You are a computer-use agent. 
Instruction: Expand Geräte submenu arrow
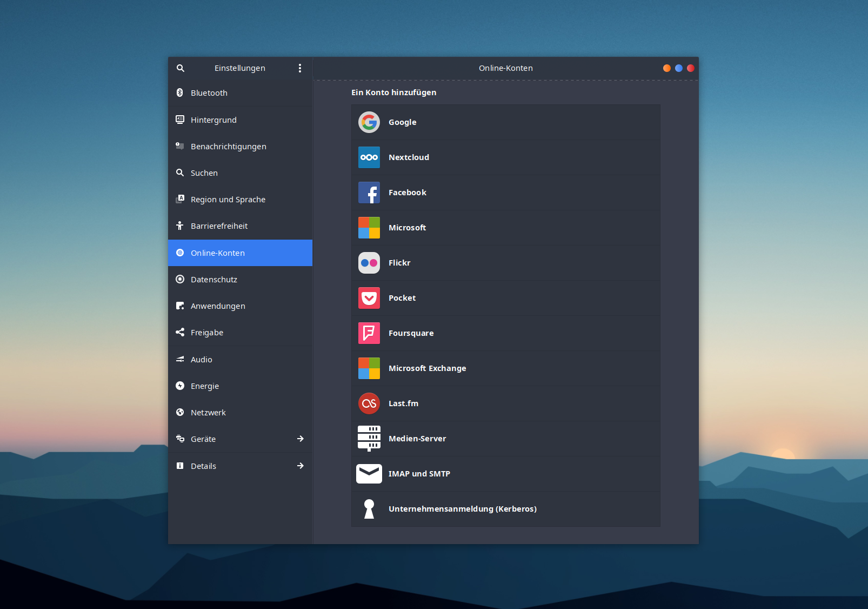pyautogui.click(x=301, y=439)
